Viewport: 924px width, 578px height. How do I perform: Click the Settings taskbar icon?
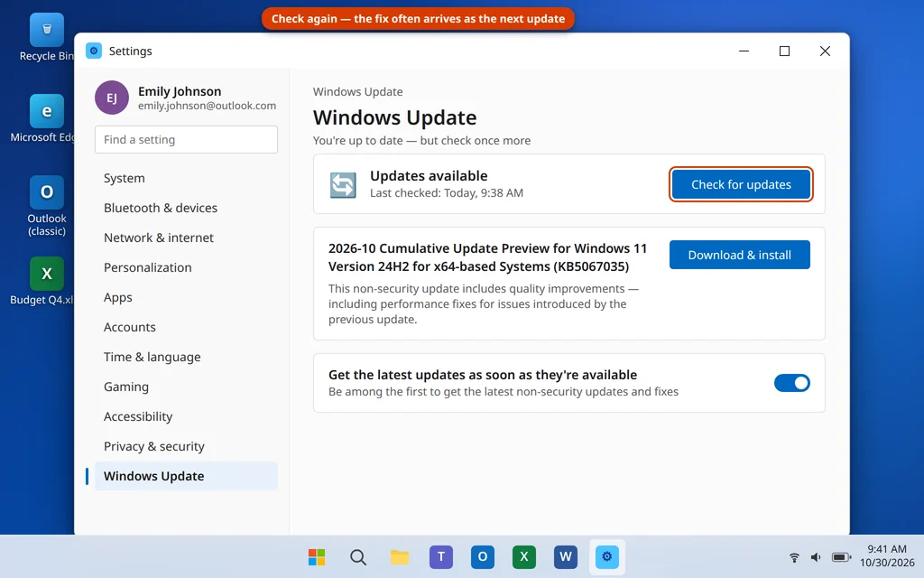click(x=607, y=556)
